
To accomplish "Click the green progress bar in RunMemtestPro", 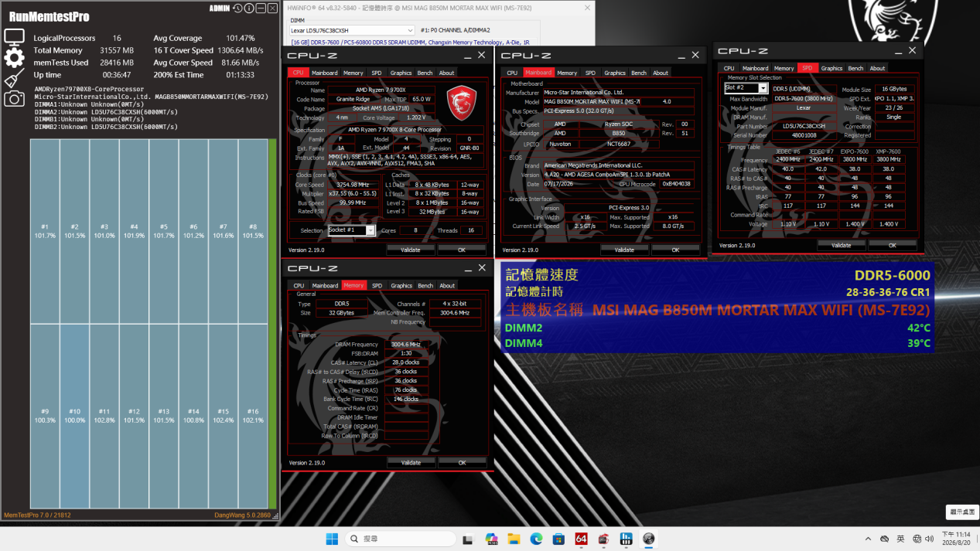I will 272,323.
